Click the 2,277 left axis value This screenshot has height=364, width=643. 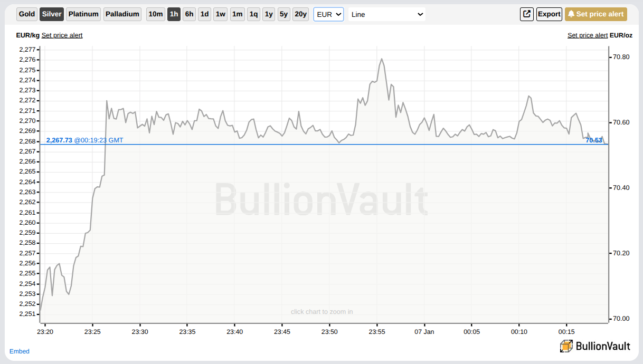coord(27,50)
